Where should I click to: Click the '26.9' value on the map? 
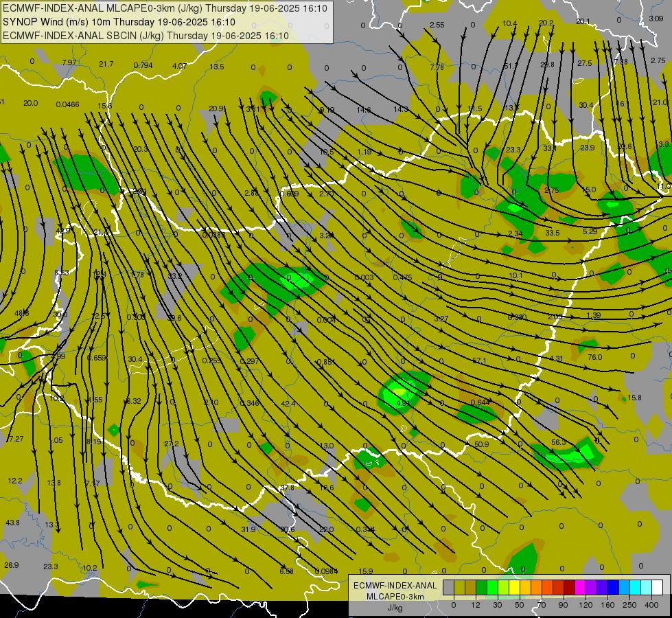pos(12,565)
